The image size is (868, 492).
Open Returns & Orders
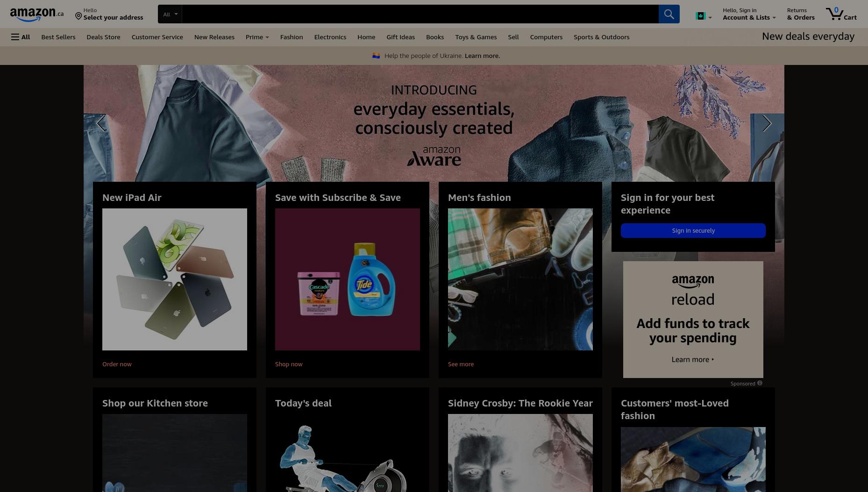point(800,14)
